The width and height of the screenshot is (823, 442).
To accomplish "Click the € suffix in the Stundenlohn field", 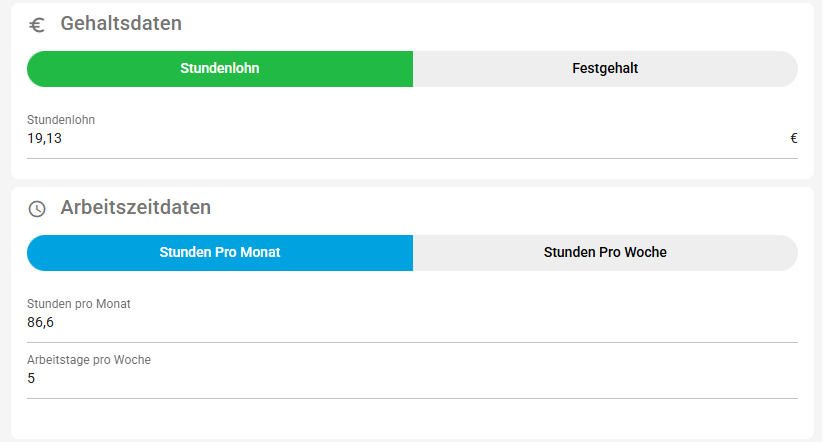I will pos(793,138).
